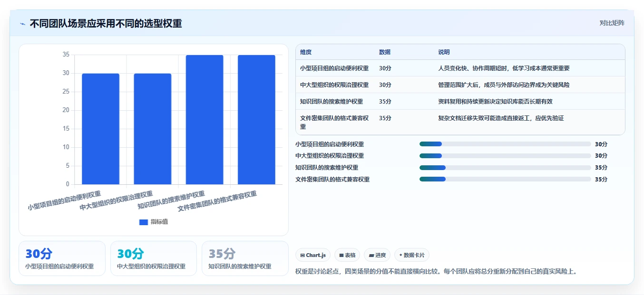
Task: Click the description 管理范围扩大后
Action: click(x=504, y=85)
